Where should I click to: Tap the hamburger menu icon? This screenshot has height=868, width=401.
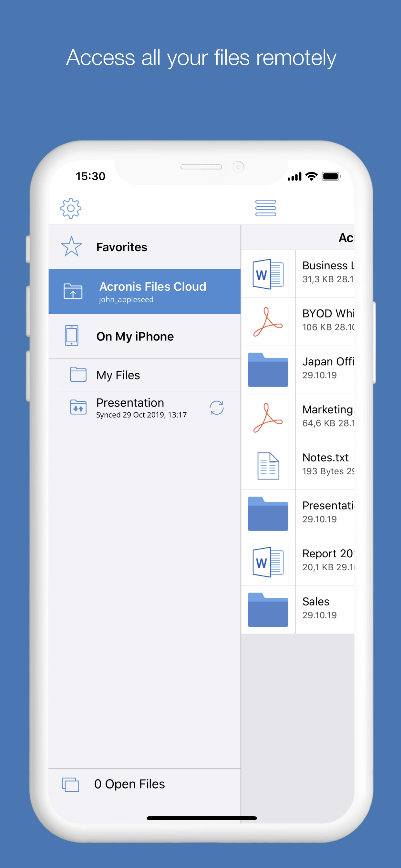(265, 208)
